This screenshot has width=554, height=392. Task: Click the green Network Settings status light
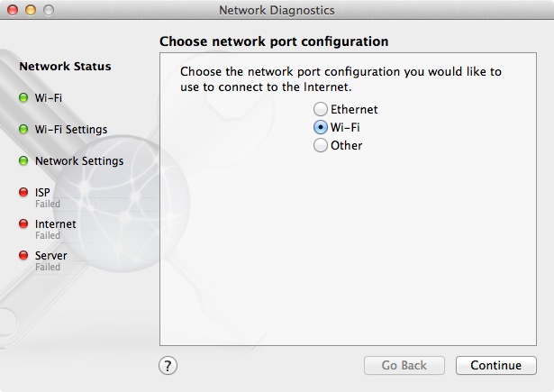23,161
